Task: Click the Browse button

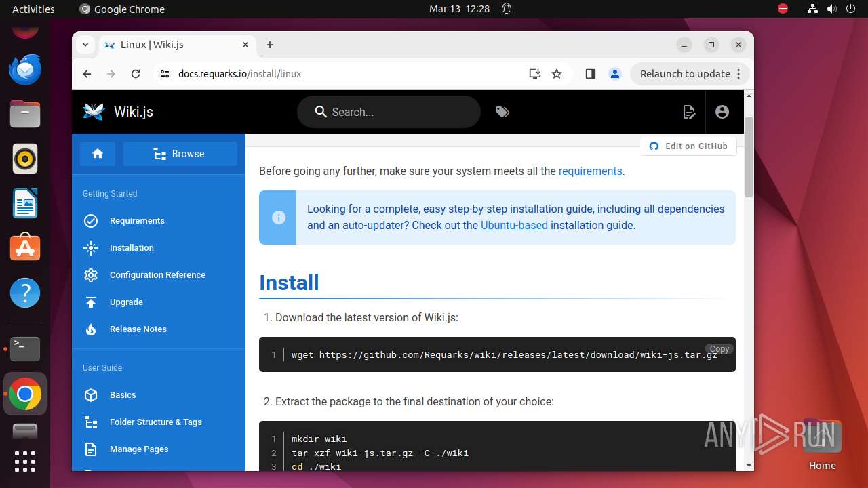Action: [180, 154]
